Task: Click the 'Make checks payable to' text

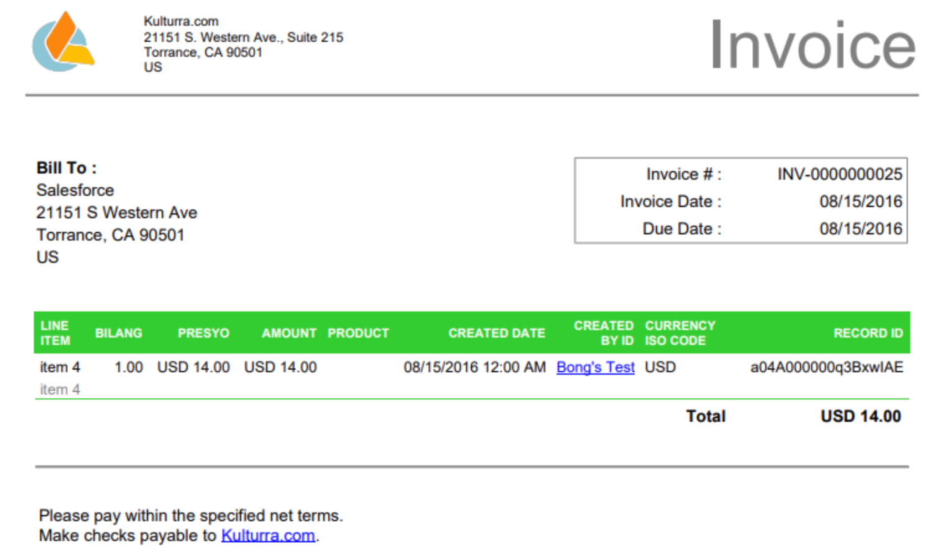Action: (128, 535)
